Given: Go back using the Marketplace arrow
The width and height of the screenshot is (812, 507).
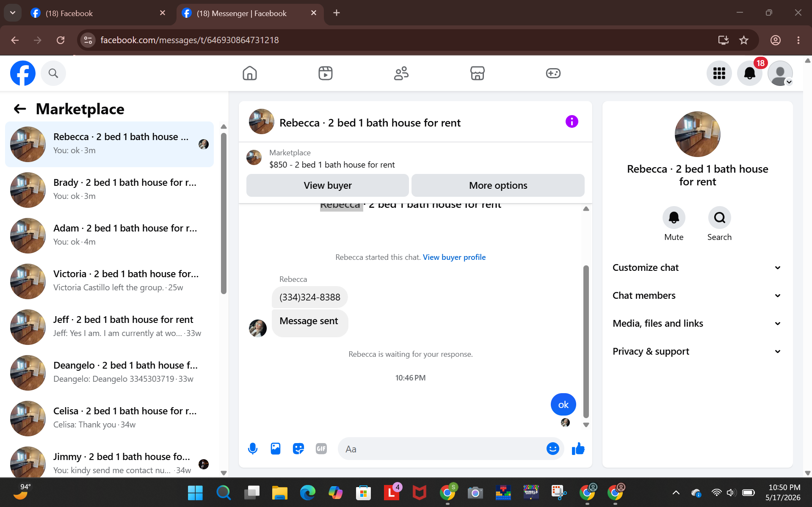Looking at the screenshot, I should click(20, 109).
